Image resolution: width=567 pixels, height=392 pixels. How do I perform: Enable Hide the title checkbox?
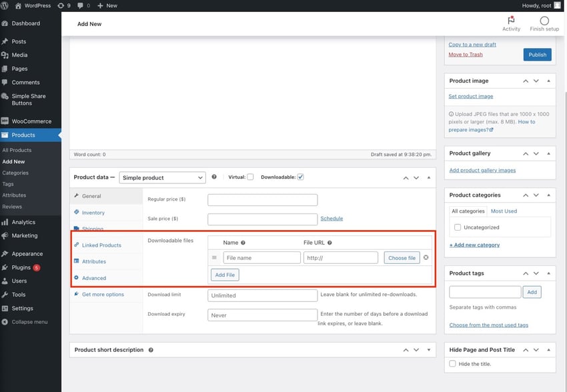(x=452, y=363)
